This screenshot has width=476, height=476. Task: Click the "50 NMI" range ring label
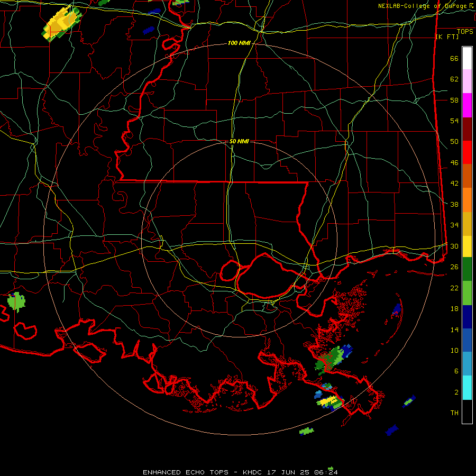point(239,141)
